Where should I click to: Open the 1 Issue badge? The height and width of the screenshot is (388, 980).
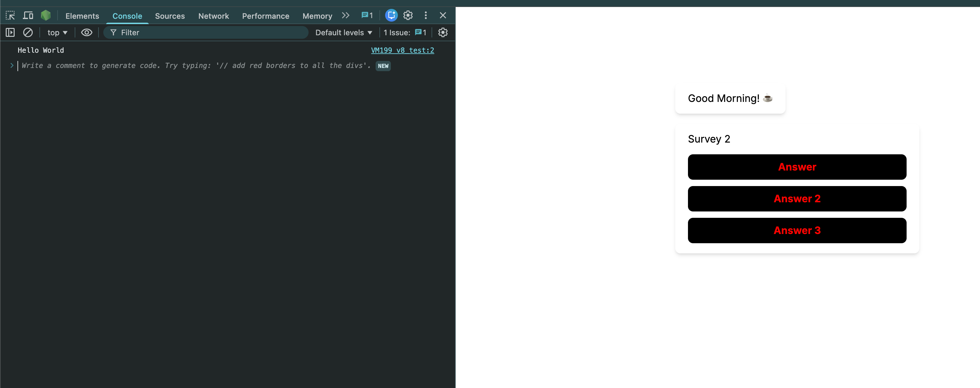coord(405,33)
